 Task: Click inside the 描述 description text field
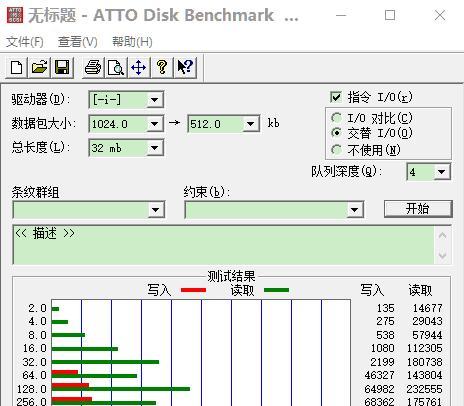pyautogui.click(x=224, y=245)
